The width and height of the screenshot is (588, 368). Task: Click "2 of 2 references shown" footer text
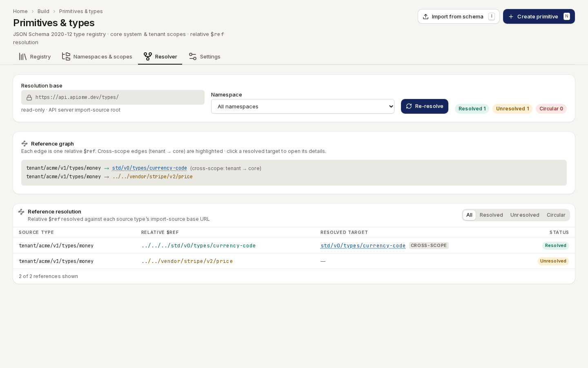click(x=48, y=276)
